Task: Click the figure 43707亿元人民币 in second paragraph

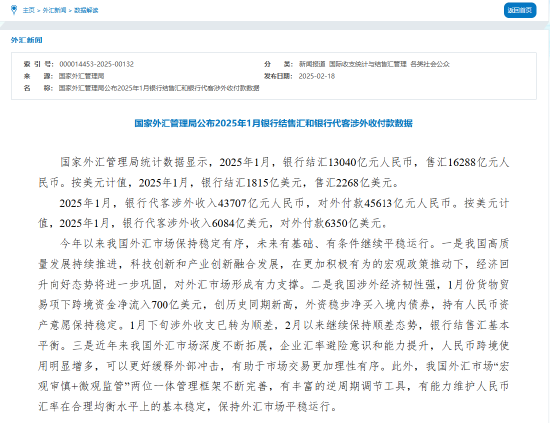Action: pyautogui.click(x=261, y=203)
